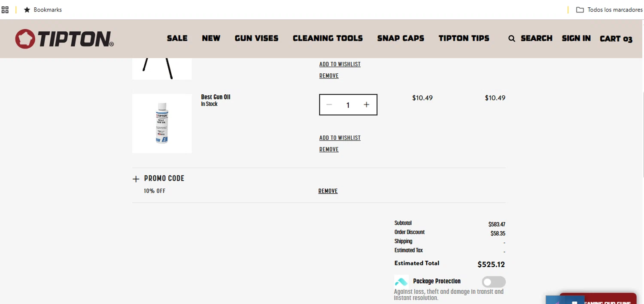Edit the Best Gun Oil quantity field
The height and width of the screenshot is (304, 644).
click(348, 105)
